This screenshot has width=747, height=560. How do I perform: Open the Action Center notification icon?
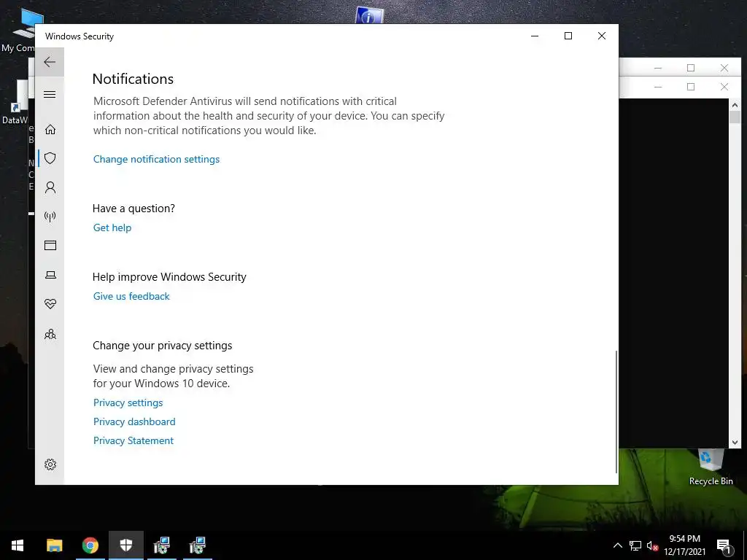[x=724, y=546]
